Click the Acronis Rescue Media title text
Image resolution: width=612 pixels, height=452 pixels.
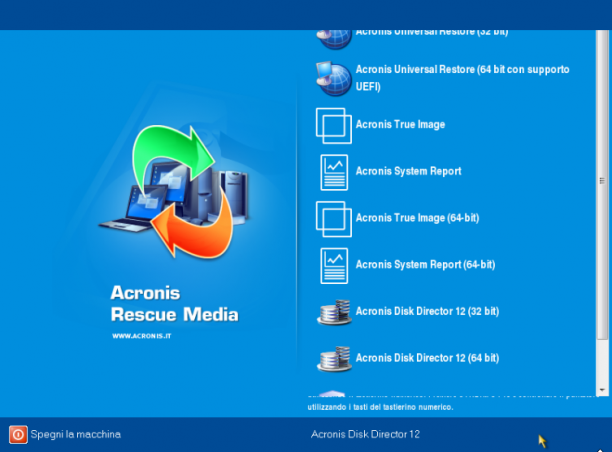[174, 304]
